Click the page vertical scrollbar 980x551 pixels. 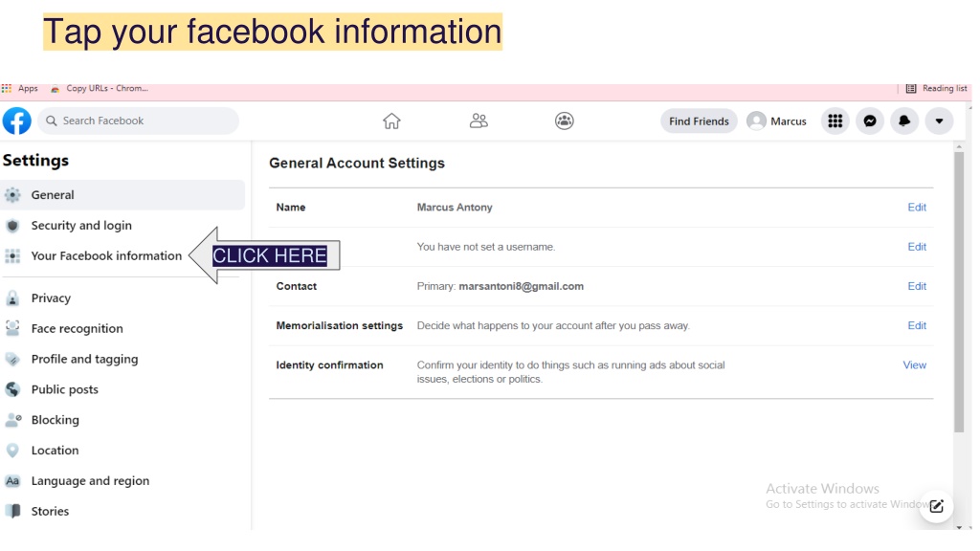[x=959, y=292]
